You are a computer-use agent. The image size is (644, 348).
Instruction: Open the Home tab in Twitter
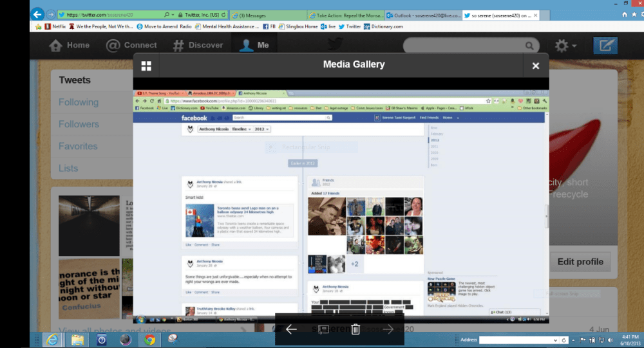(x=70, y=45)
